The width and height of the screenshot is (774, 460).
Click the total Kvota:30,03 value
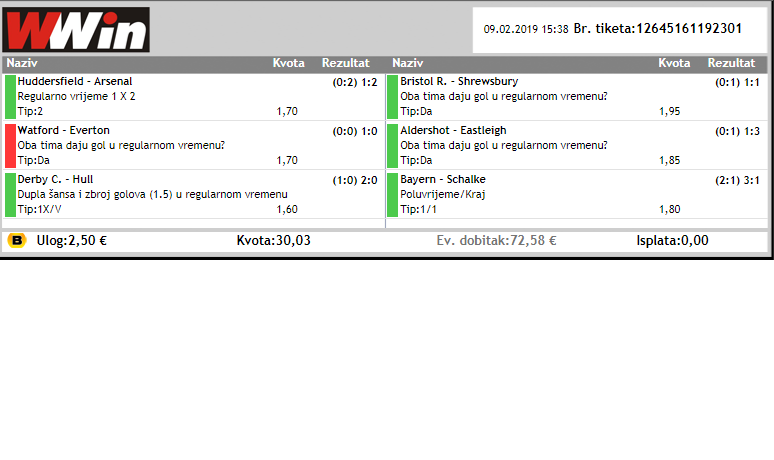[273, 240]
